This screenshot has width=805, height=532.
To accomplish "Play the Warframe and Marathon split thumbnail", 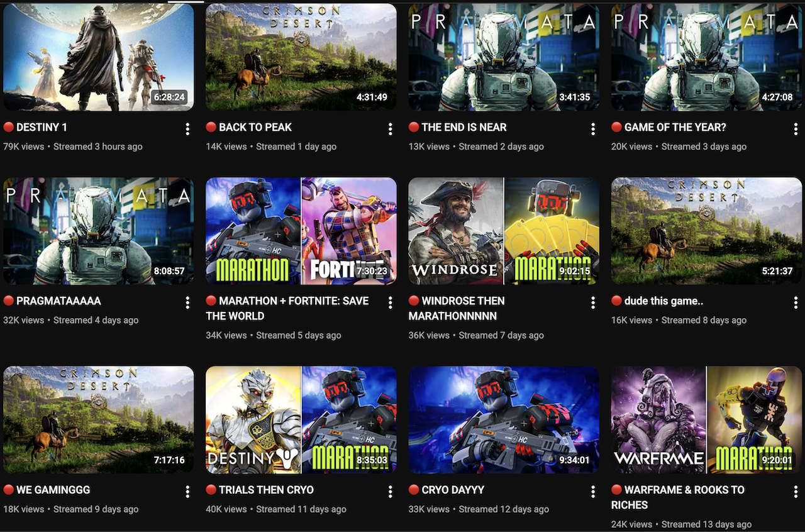I will (706, 420).
